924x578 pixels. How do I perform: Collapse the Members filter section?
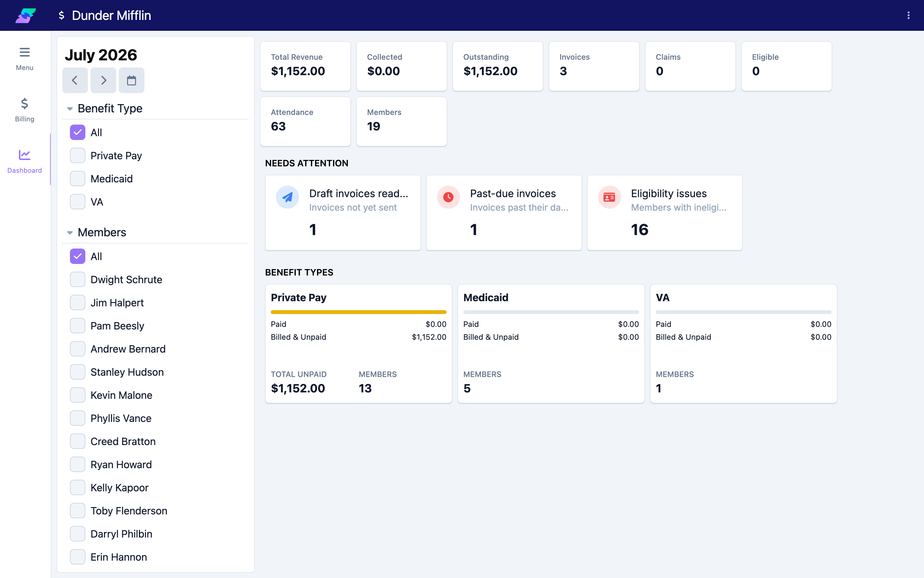pyautogui.click(x=70, y=233)
